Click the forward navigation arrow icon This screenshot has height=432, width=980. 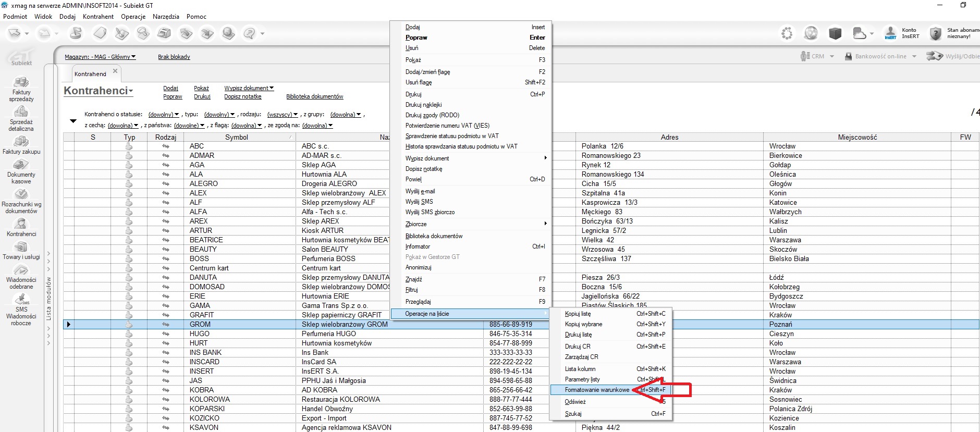tap(45, 34)
